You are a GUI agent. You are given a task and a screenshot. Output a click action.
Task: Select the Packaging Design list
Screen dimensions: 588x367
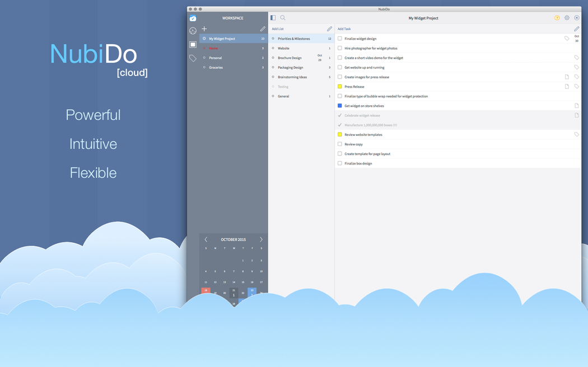(x=290, y=68)
